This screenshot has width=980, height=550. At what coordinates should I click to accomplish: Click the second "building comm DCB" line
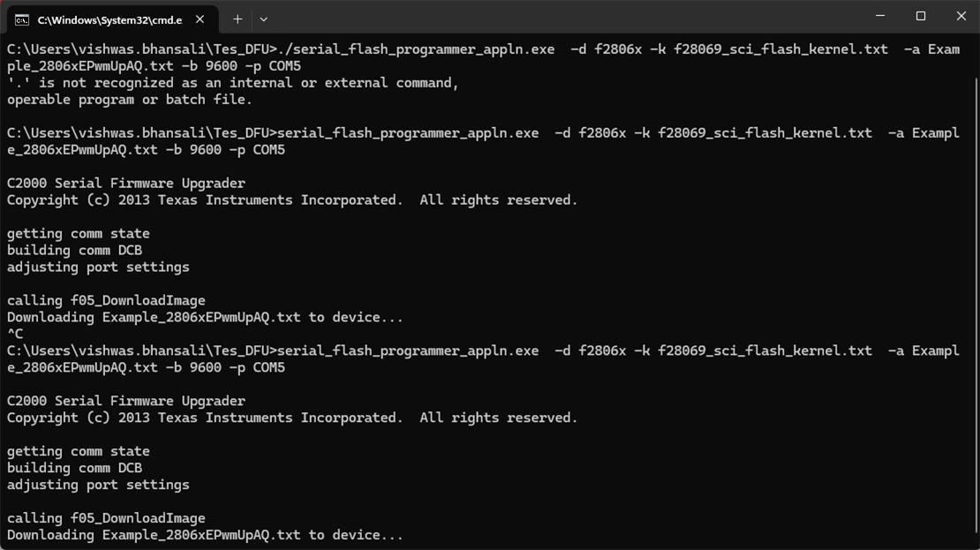74,468
